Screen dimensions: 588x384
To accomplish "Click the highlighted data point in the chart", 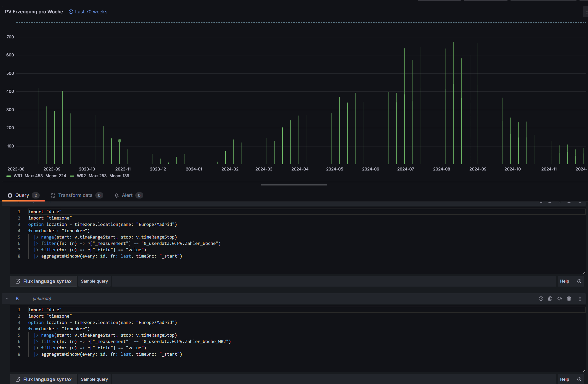I will pyautogui.click(x=120, y=141).
